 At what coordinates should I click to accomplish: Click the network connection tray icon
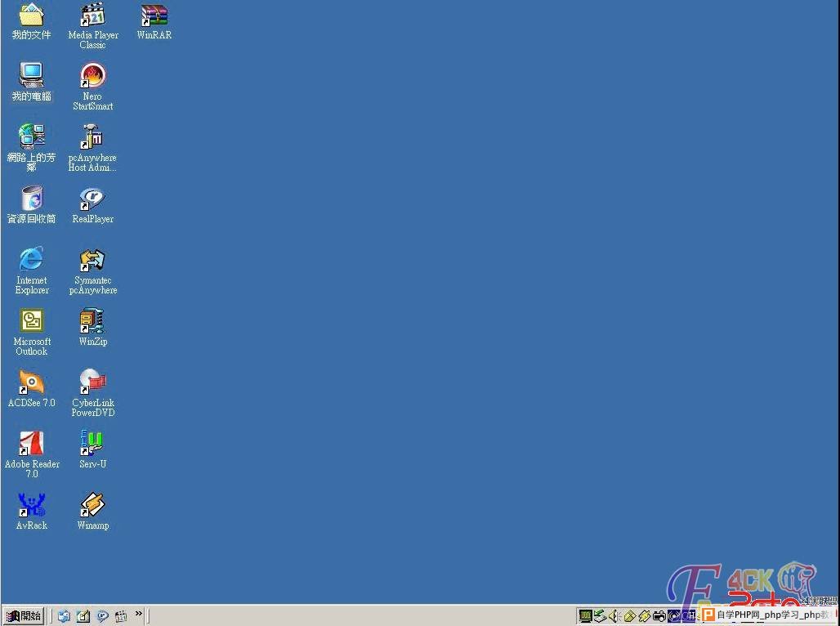600,616
